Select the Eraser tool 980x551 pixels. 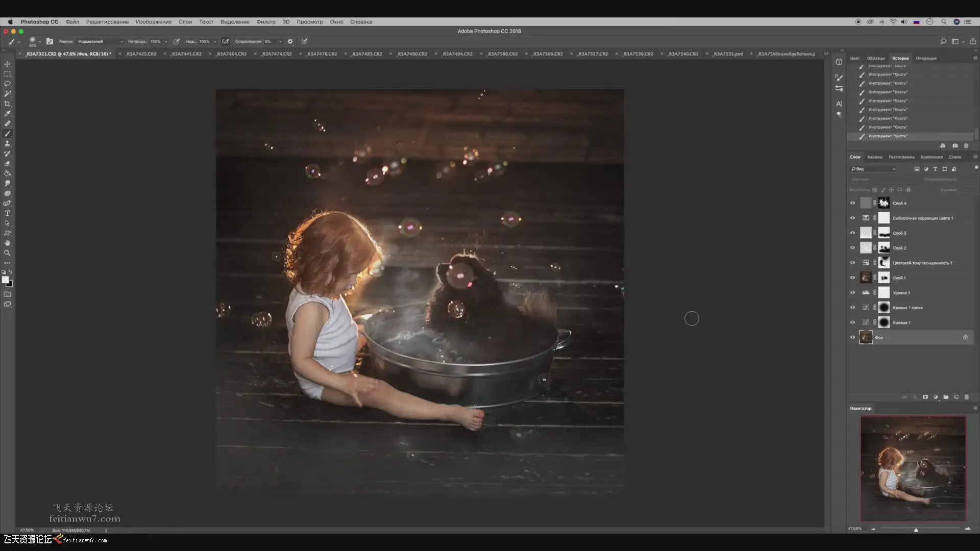(7, 163)
